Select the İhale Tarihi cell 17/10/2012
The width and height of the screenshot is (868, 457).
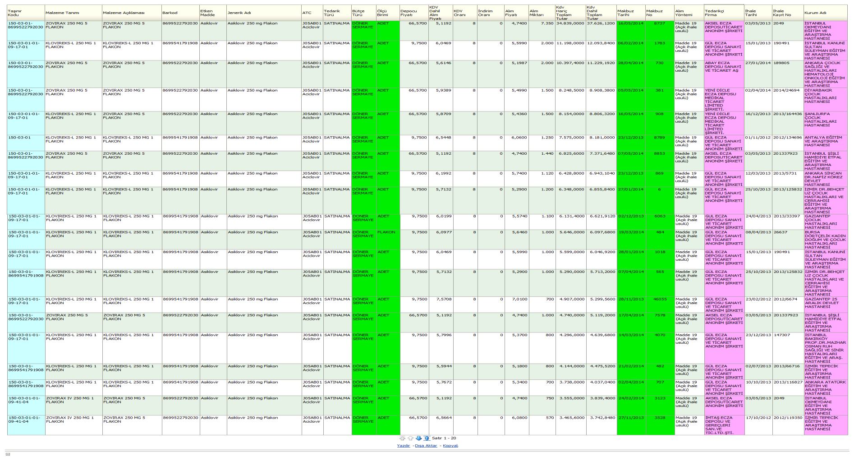pyautogui.click(x=758, y=425)
